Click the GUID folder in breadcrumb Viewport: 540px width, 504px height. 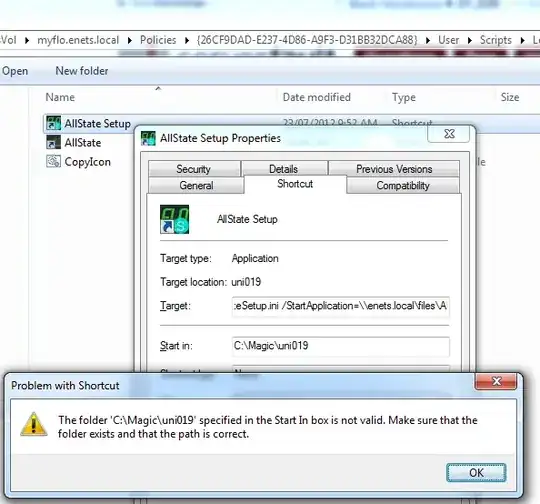[x=307, y=40]
